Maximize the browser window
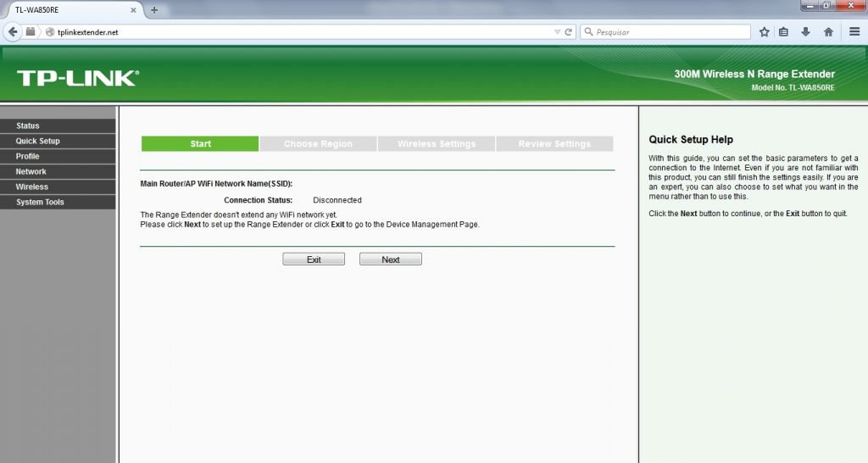Screen dimensions: 868x463 826,6
